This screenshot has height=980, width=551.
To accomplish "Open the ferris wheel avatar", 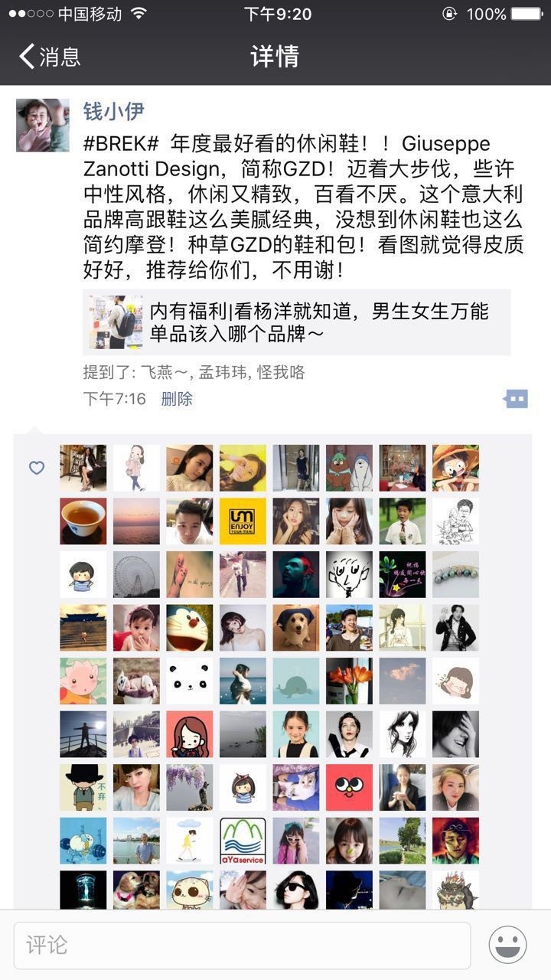I will (136, 575).
